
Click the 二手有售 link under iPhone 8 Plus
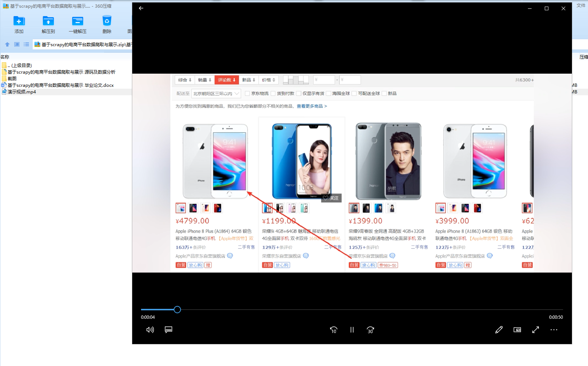tap(246, 247)
